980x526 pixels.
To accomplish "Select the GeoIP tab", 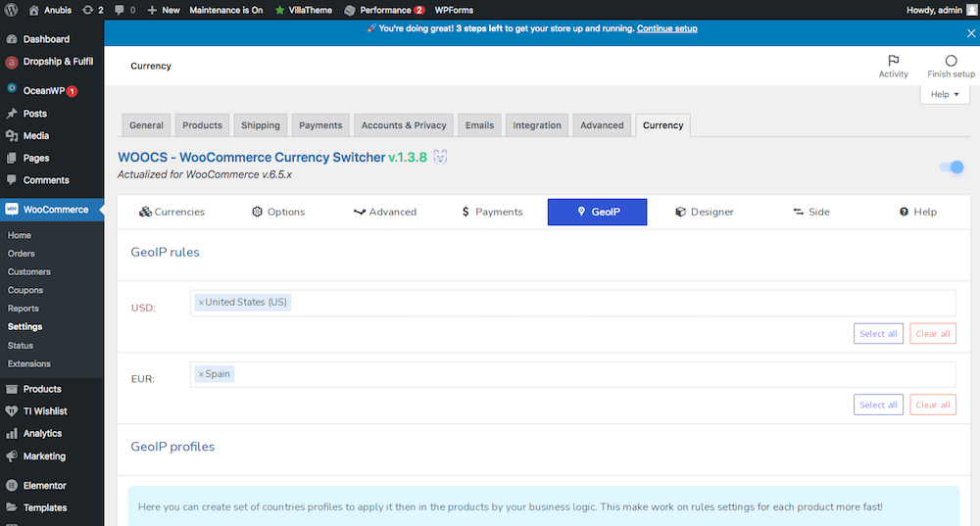I will [x=598, y=212].
